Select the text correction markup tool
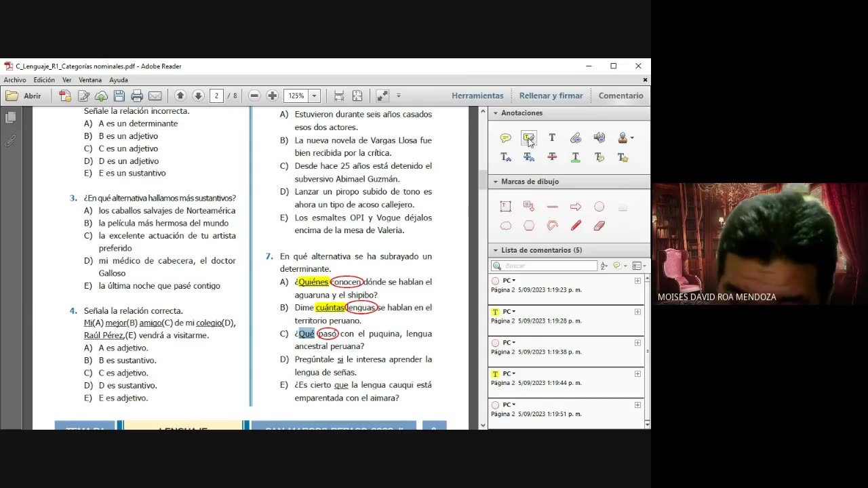868x488 pixels. (623, 157)
